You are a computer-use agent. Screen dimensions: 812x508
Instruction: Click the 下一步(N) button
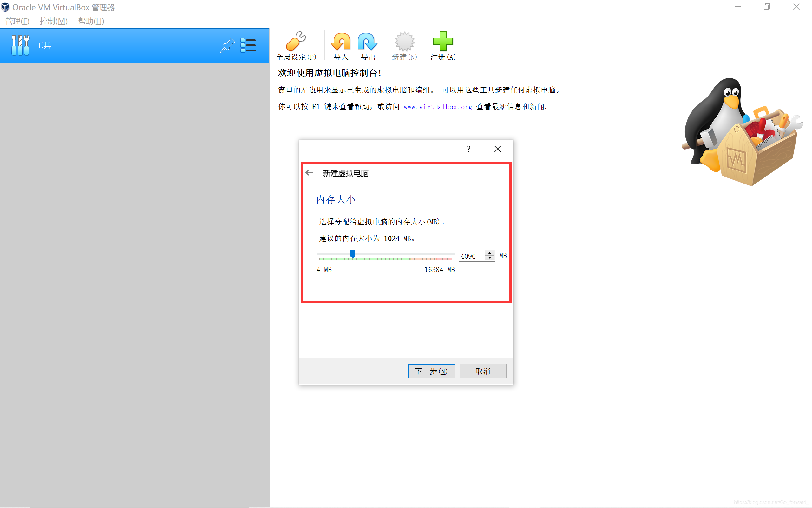pyautogui.click(x=431, y=371)
